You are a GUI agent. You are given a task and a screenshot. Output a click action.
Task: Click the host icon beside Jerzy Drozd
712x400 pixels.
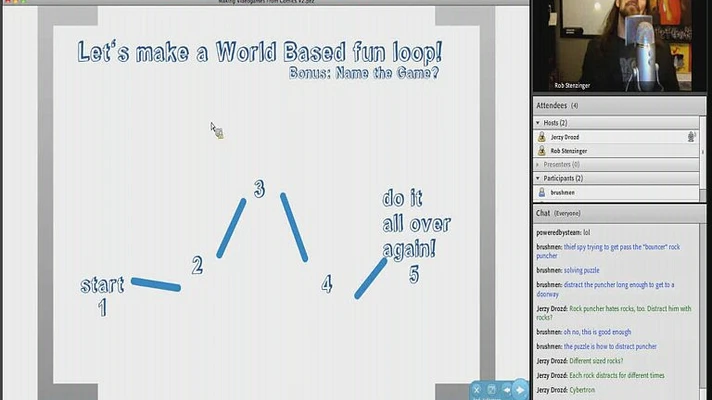coord(542,137)
